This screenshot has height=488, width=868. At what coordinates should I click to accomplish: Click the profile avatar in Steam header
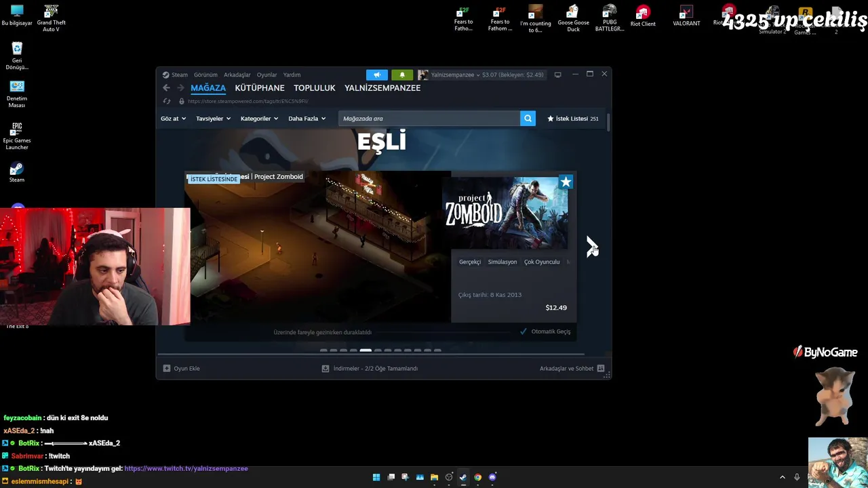(x=422, y=75)
